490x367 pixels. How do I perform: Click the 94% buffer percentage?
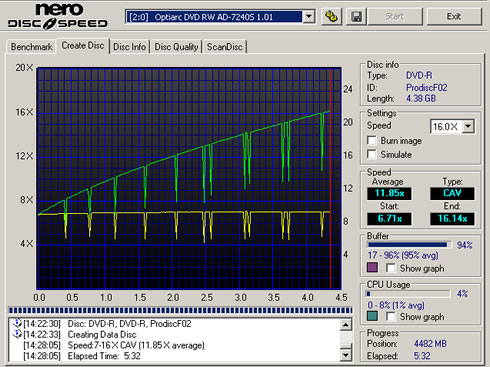464,245
